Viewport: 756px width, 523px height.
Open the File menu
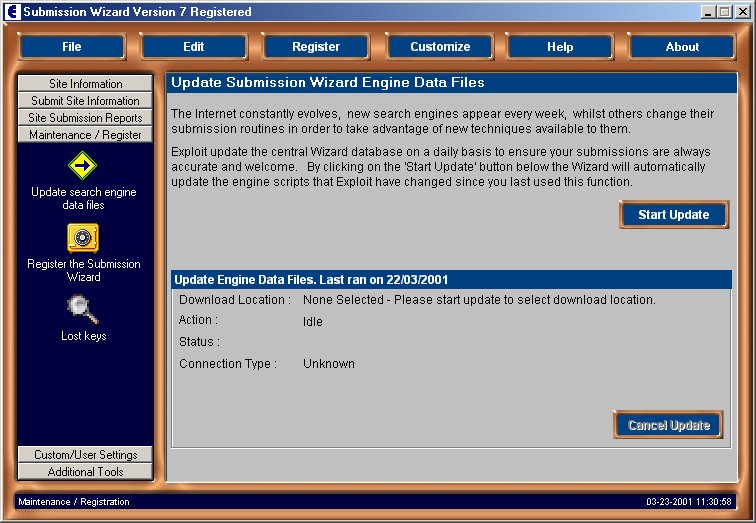point(72,47)
